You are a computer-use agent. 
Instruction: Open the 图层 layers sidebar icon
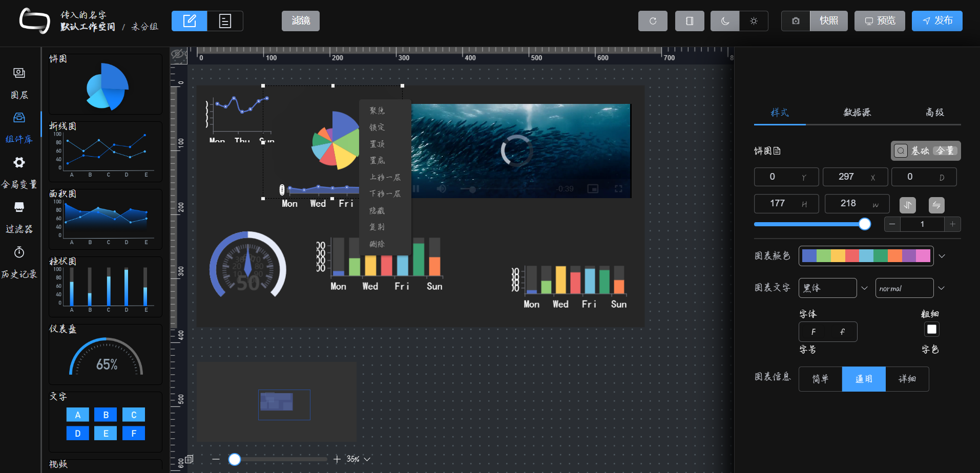(x=19, y=73)
